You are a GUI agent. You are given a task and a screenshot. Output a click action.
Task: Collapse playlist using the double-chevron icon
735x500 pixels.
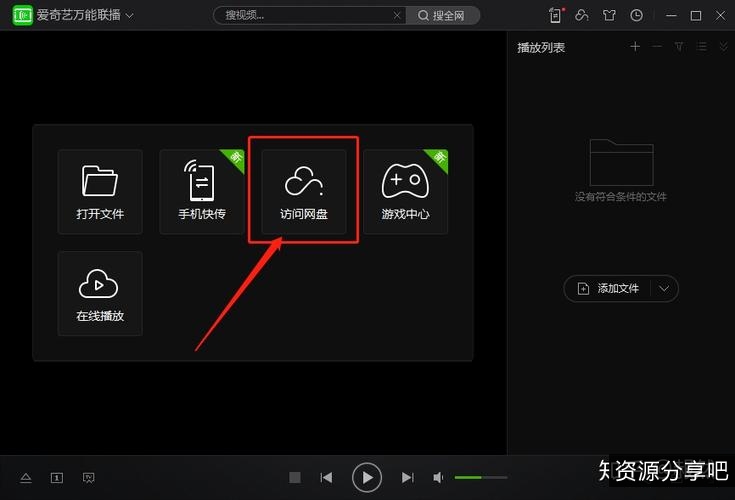pyautogui.click(x=723, y=47)
